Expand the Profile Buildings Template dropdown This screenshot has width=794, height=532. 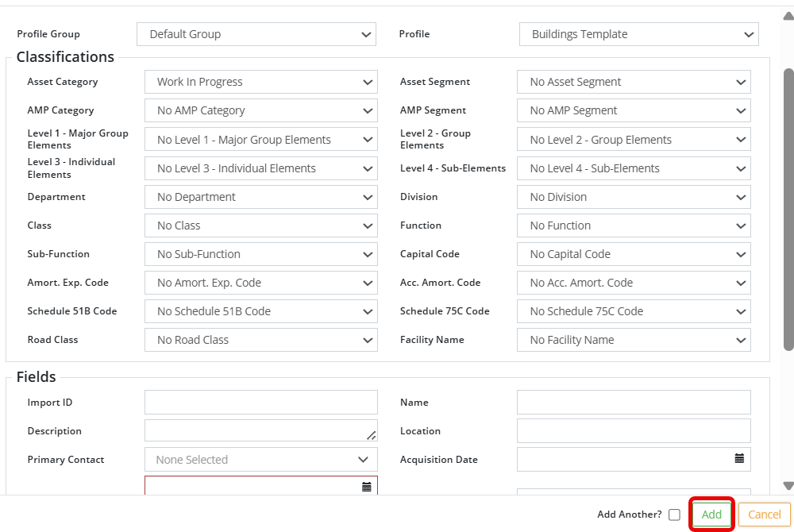[x=638, y=34]
